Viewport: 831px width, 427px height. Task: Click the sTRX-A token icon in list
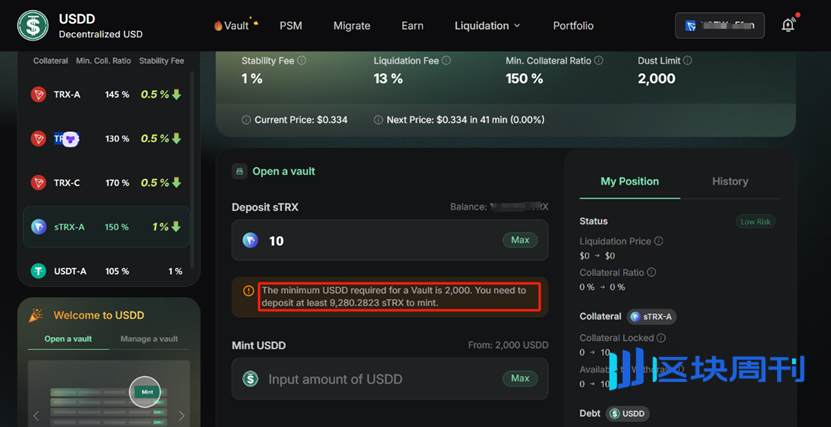(38, 227)
